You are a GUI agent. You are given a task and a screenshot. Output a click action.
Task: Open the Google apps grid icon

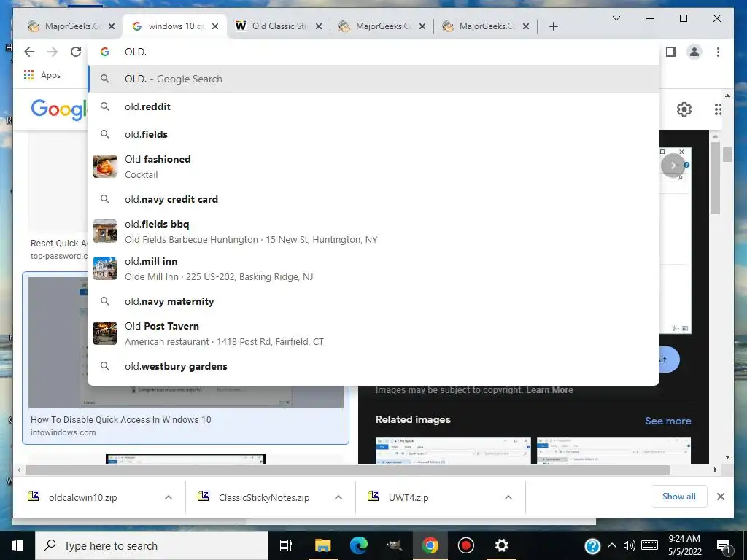718,109
